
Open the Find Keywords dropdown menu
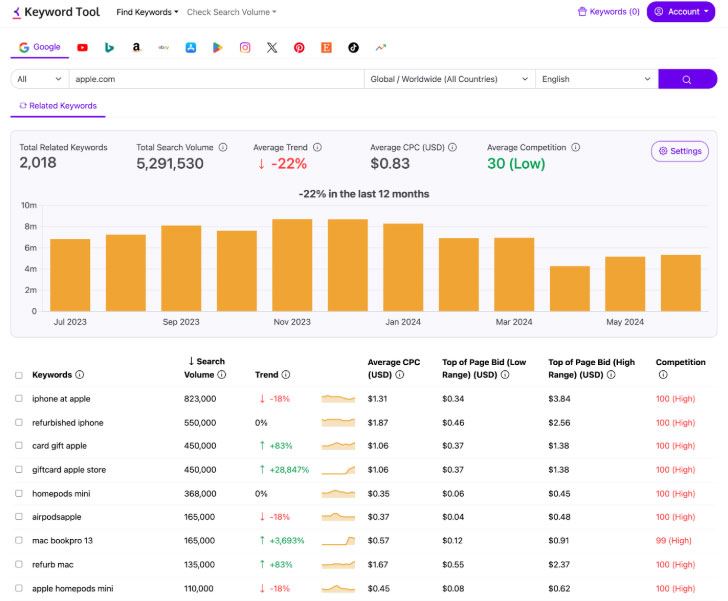[147, 12]
